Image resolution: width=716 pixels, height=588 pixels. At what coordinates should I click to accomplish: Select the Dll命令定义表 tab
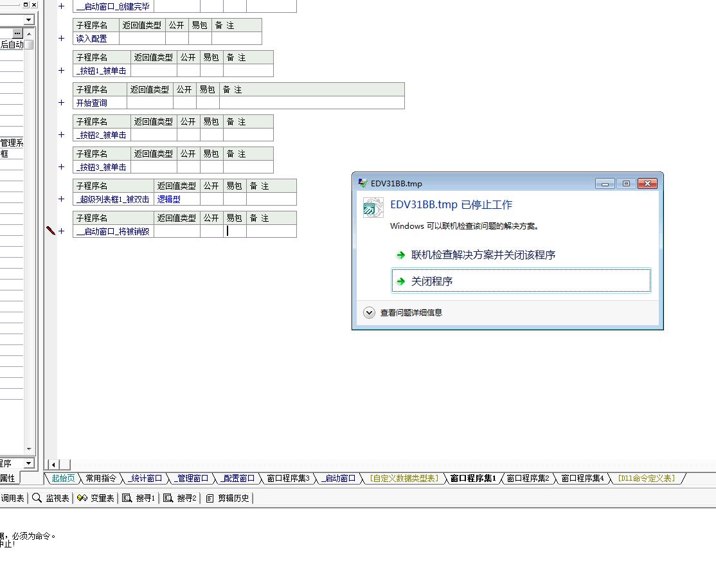[646, 478]
